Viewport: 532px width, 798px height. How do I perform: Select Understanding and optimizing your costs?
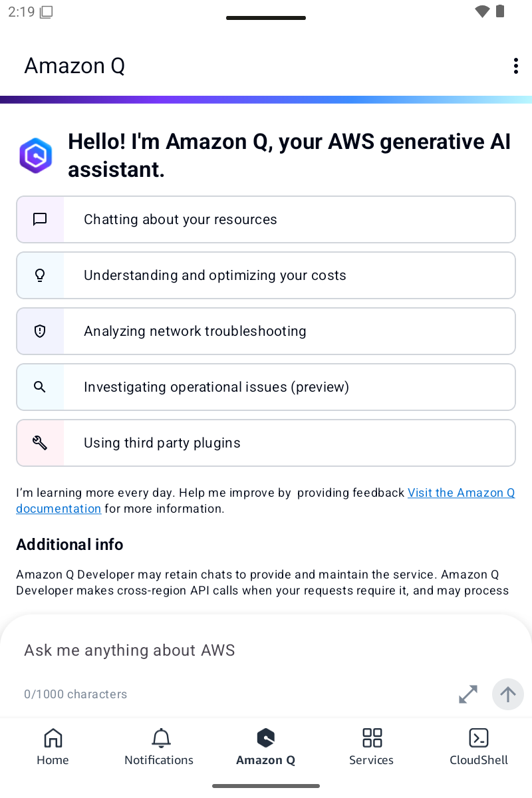(266, 275)
